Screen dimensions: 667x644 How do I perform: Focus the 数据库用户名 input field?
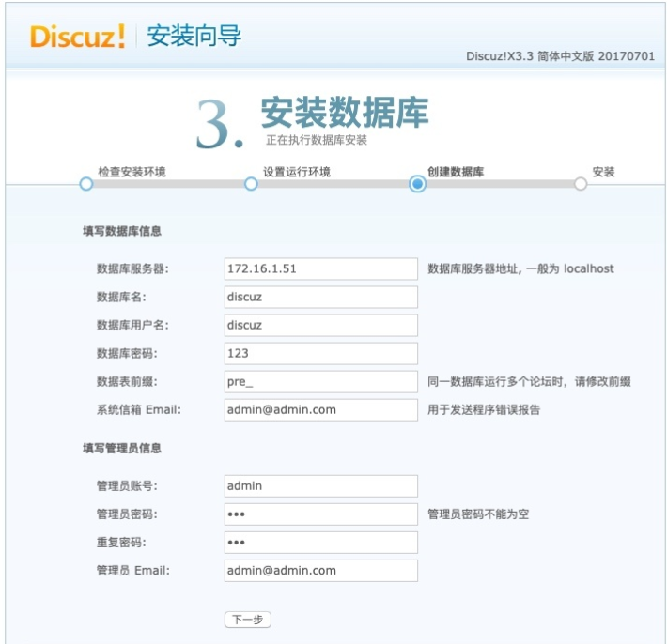point(320,325)
